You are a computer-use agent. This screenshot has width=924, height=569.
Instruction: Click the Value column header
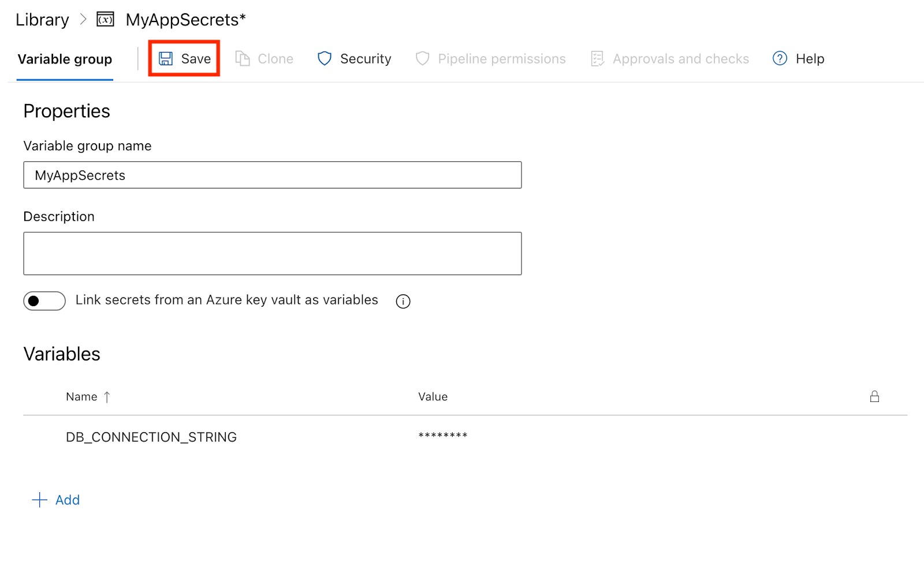pyautogui.click(x=433, y=397)
